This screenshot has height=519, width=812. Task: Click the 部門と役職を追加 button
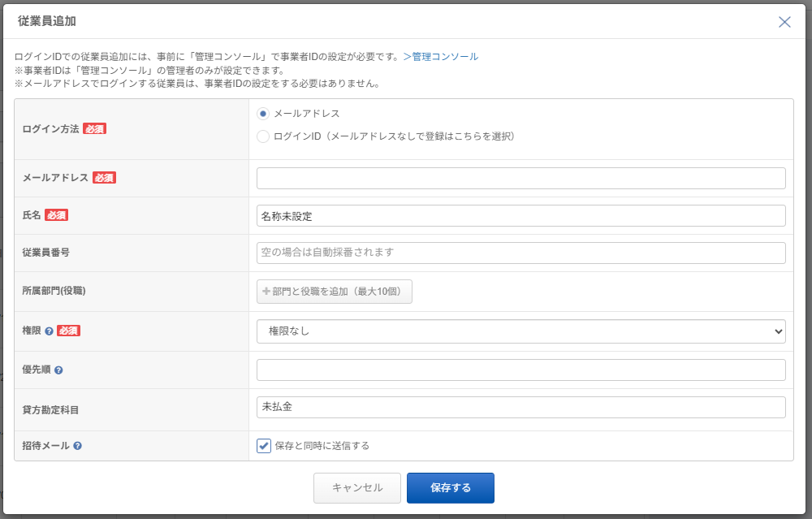click(x=335, y=292)
